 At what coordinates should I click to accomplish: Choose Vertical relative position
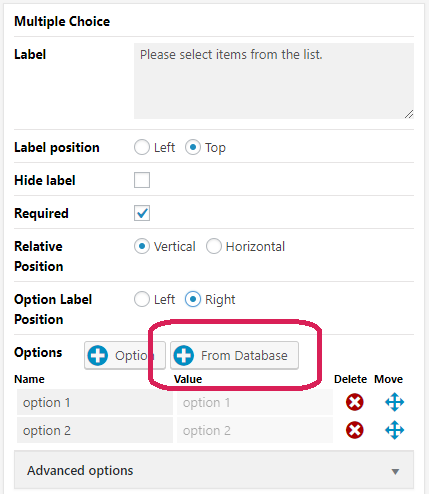tap(142, 246)
